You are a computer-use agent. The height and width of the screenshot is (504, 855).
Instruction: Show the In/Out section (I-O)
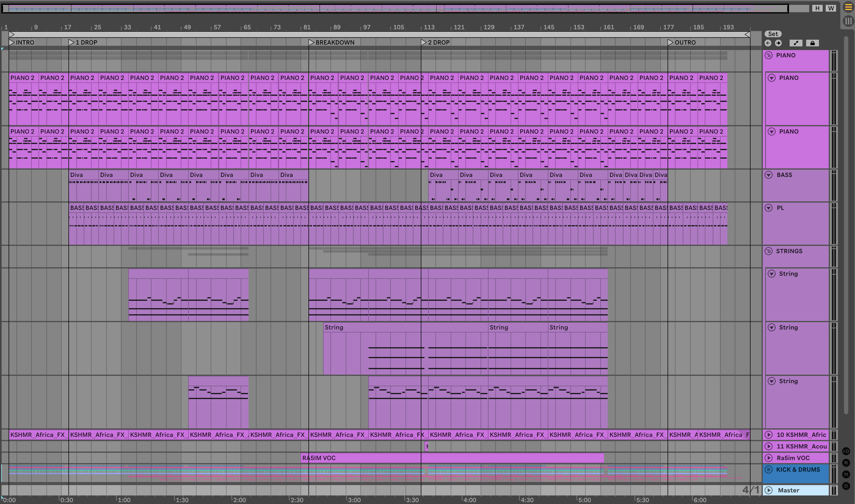coord(846,451)
